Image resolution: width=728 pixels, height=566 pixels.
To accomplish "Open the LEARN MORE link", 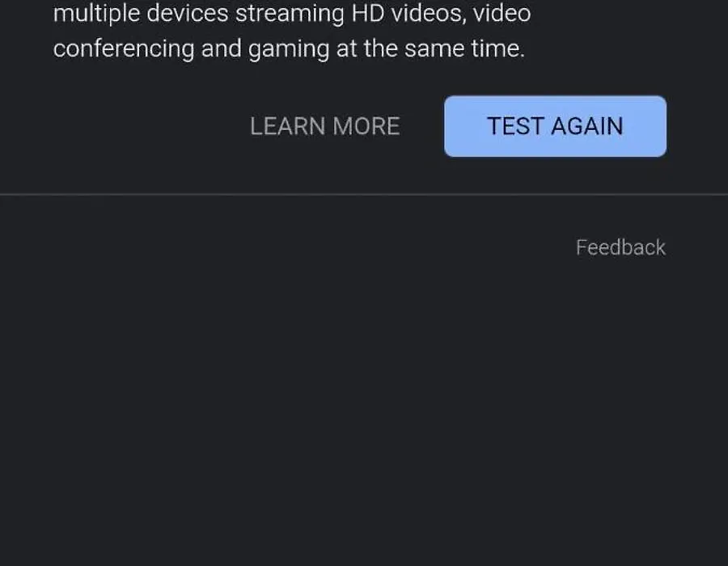I will tap(325, 126).
